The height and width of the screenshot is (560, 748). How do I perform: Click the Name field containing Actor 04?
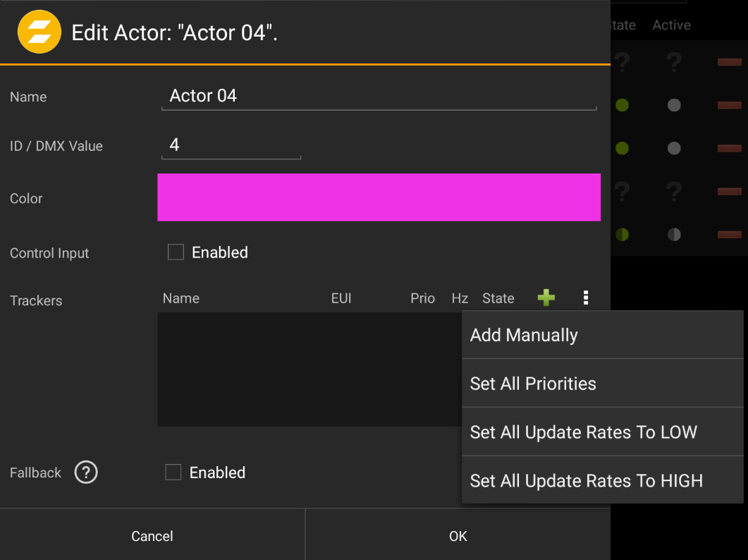click(379, 95)
